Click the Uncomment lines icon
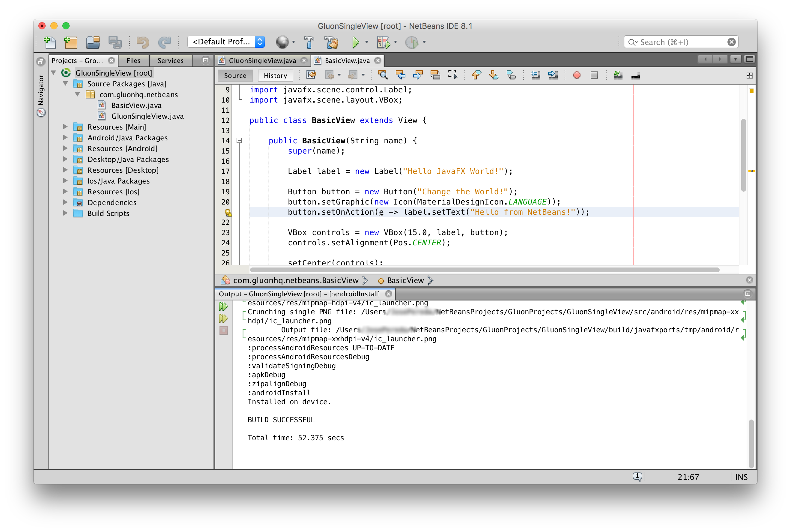 click(635, 76)
